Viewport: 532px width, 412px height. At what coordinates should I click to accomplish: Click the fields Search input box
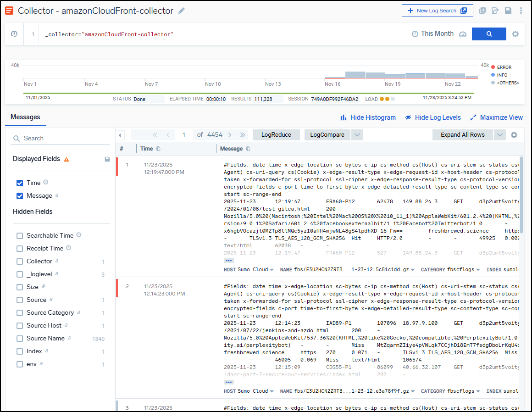coord(64,138)
